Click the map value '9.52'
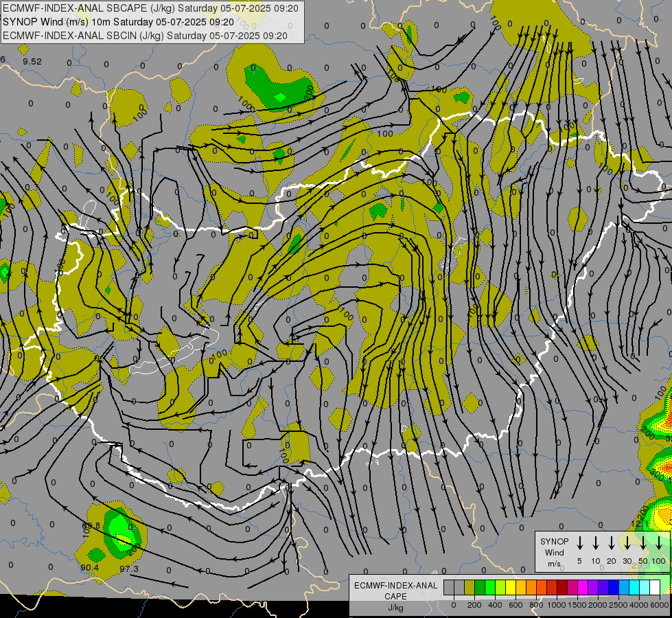Screen dimensions: 672x618 [32, 62]
